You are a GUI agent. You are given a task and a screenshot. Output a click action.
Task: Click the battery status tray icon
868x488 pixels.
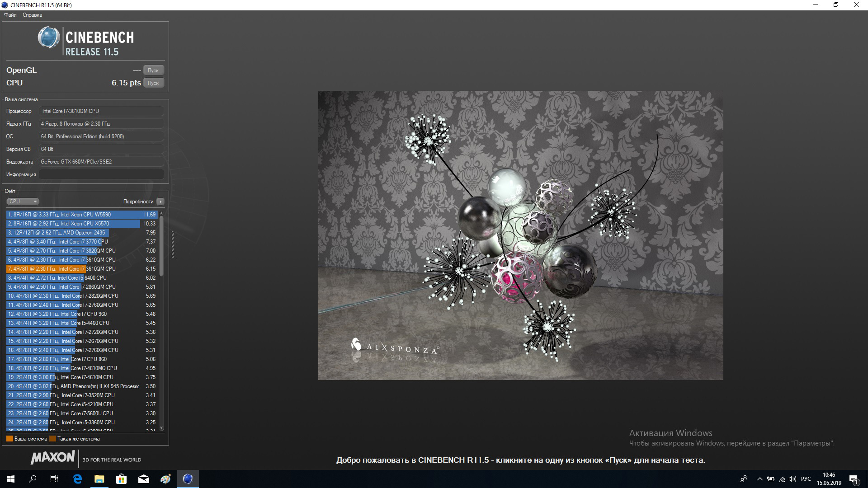click(x=771, y=479)
